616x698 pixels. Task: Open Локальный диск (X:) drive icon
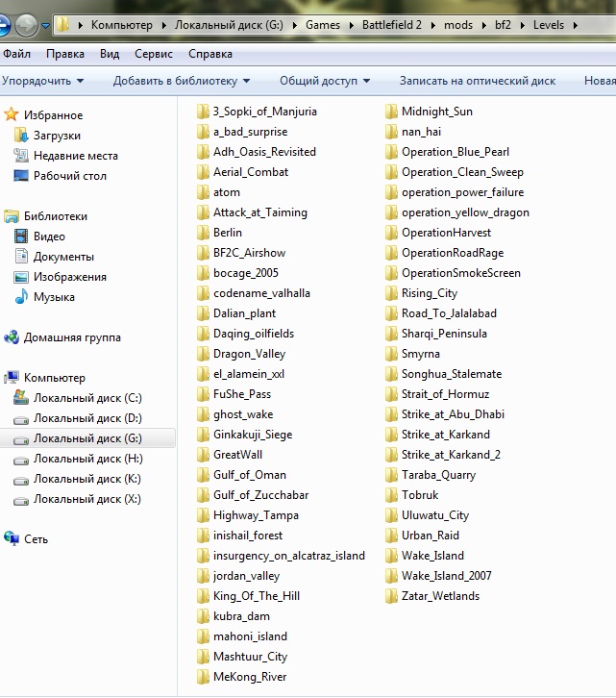click(x=21, y=500)
